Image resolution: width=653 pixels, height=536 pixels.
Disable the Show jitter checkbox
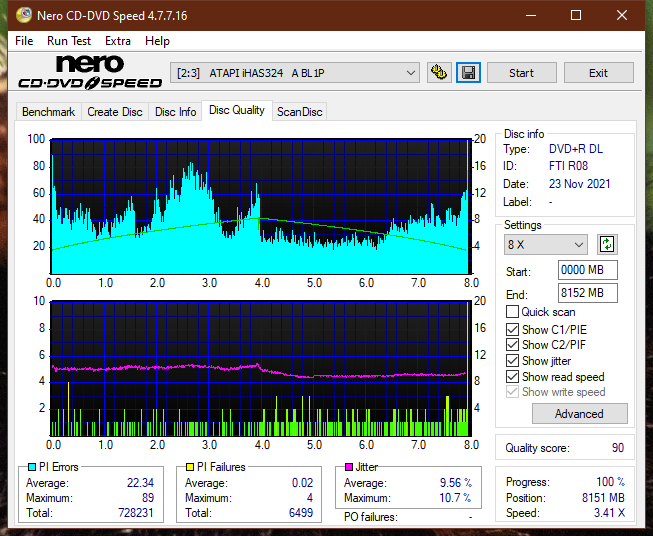[512, 361]
